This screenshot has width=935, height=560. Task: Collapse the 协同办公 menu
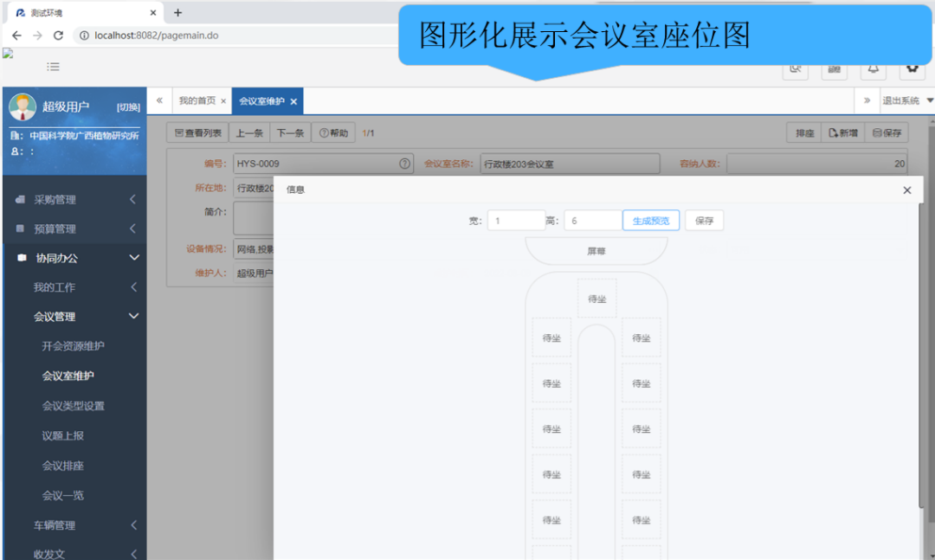tap(74, 258)
